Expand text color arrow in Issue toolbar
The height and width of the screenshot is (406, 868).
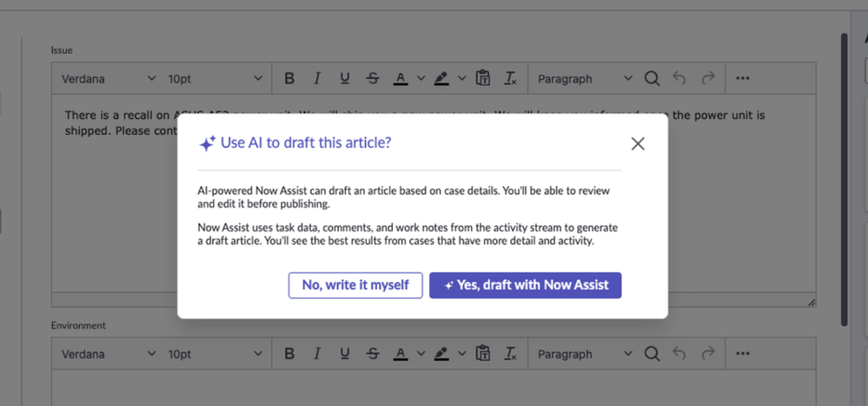[421, 78]
